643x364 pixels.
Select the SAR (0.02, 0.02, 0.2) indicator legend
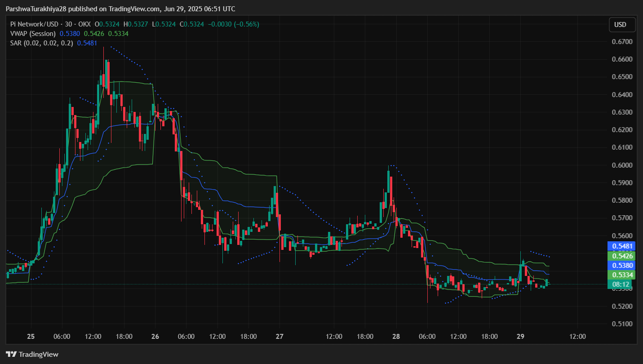[41, 43]
